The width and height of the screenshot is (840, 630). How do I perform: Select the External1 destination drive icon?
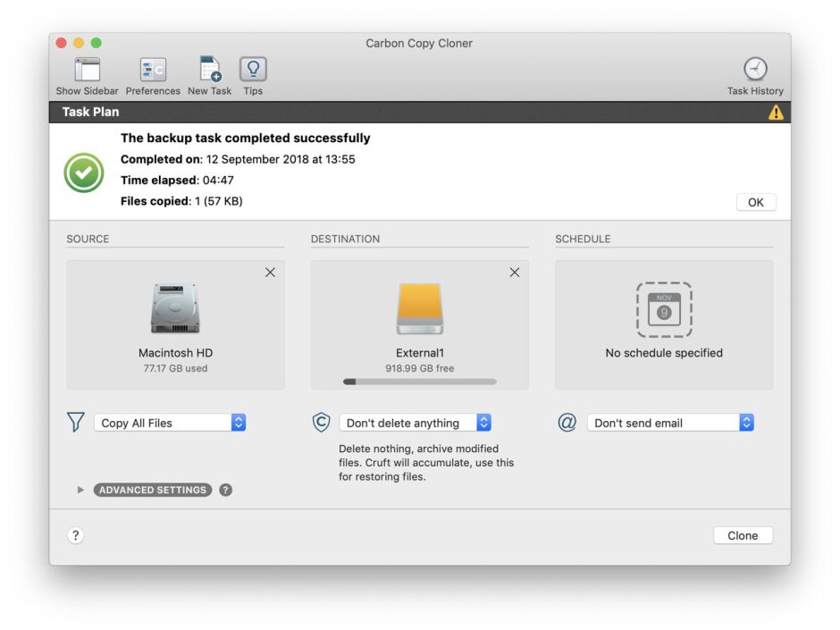pos(419,309)
